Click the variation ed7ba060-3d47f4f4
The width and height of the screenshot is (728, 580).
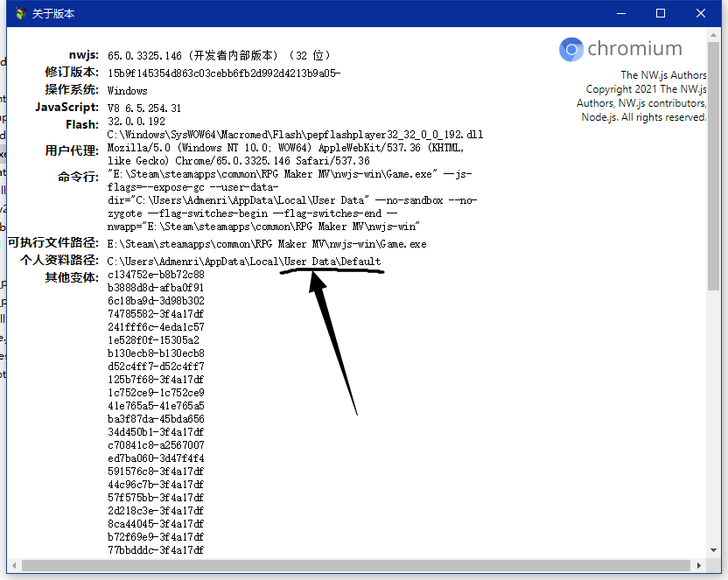(x=156, y=458)
